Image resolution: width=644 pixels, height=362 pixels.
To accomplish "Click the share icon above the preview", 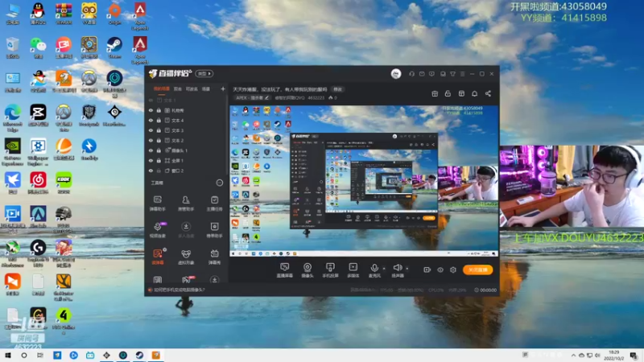I will pos(488,93).
